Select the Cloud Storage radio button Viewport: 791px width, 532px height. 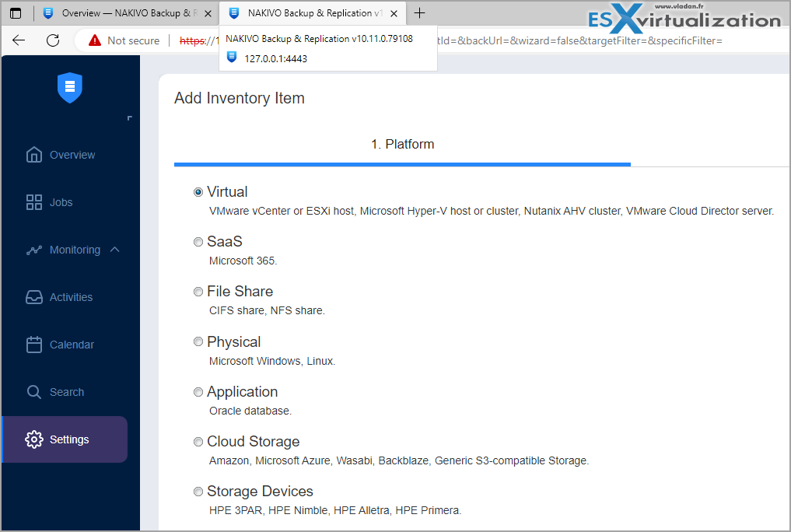(x=198, y=442)
